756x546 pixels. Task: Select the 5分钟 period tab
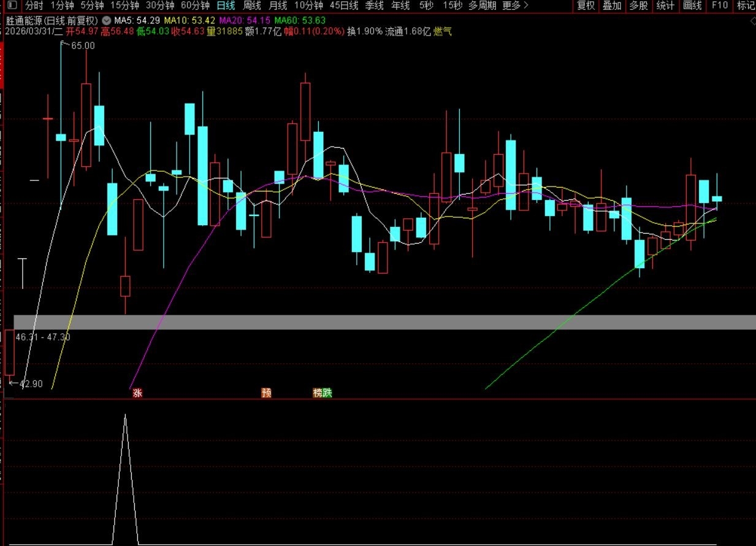93,6
